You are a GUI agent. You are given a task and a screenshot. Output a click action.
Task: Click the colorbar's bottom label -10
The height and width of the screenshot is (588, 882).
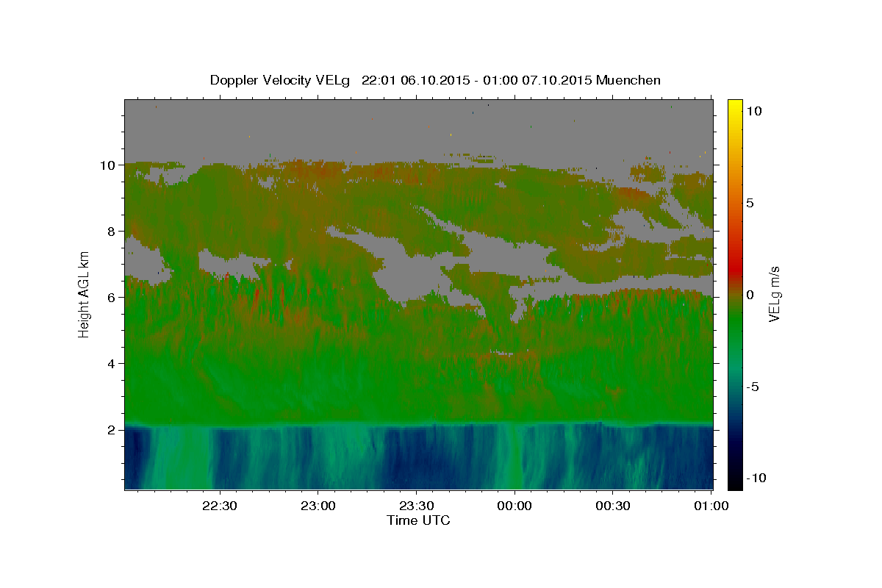pos(756,478)
